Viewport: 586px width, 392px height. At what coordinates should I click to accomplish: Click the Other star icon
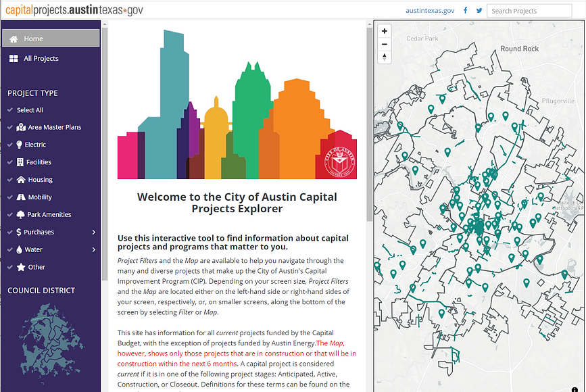tap(21, 267)
